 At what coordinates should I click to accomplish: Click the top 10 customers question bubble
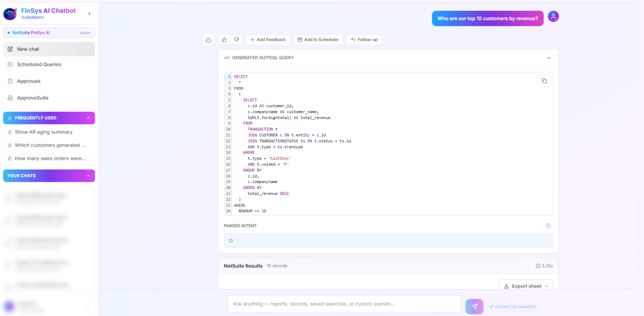coord(487,18)
